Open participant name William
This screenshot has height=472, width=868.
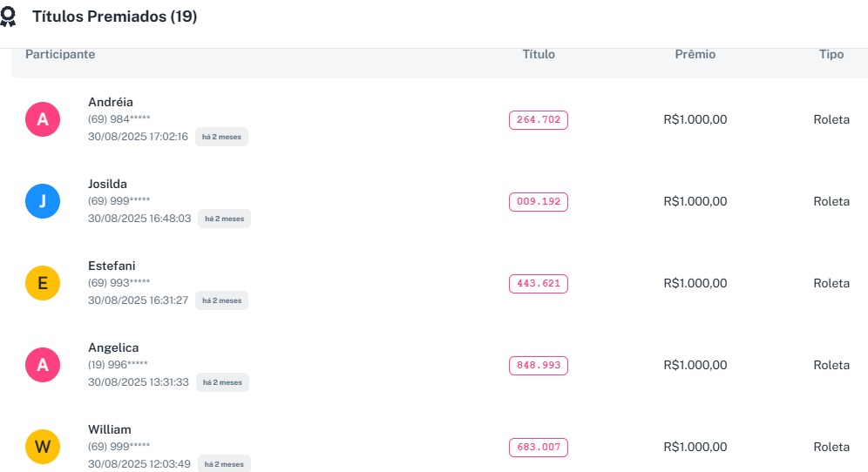point(110,429)
